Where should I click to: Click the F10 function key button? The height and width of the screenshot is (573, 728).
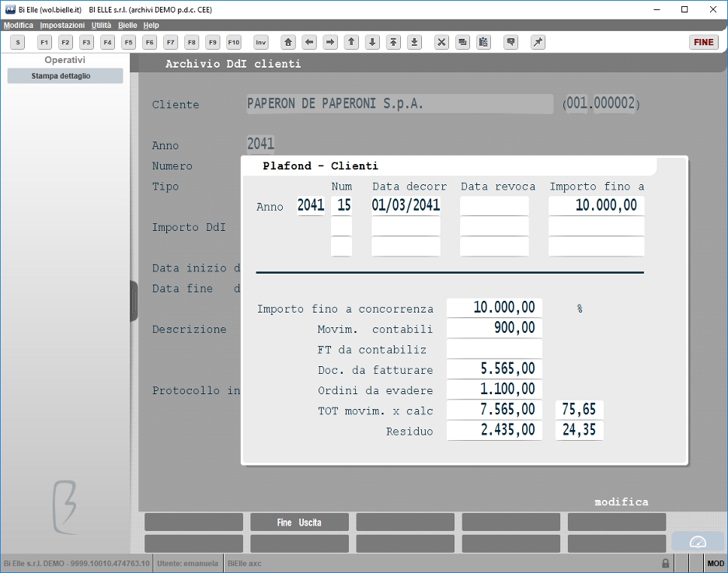(234, 42)
